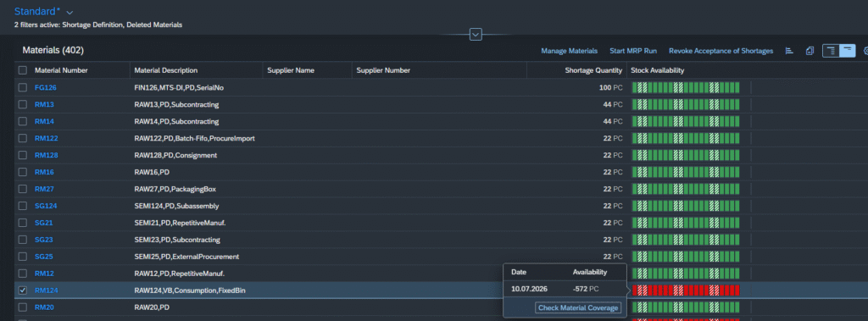The image size is (868, 321).
Task: Click RM13's 44 PC shortage quantity
Action: point(613,104)
